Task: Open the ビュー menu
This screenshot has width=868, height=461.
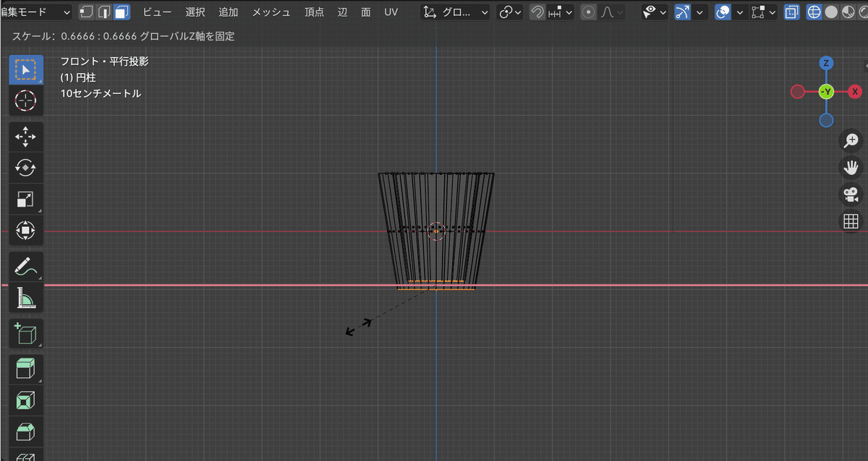Action: (157, 12)
